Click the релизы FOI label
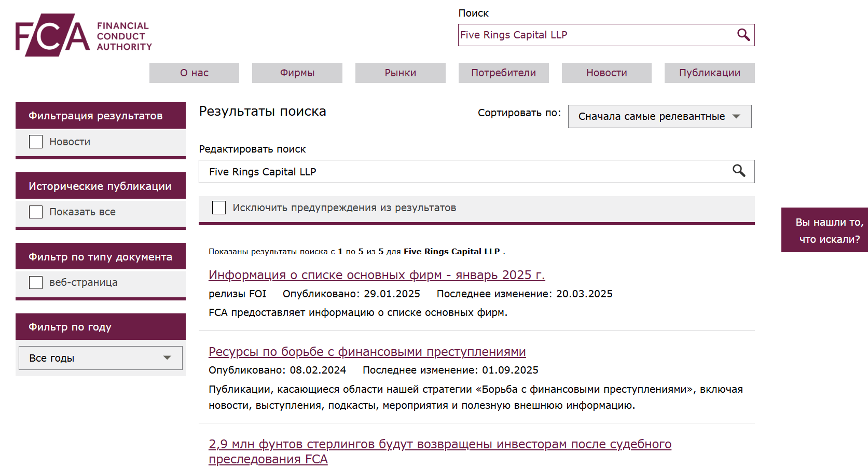Screen dimensions: 868x468 click(237, 294)
